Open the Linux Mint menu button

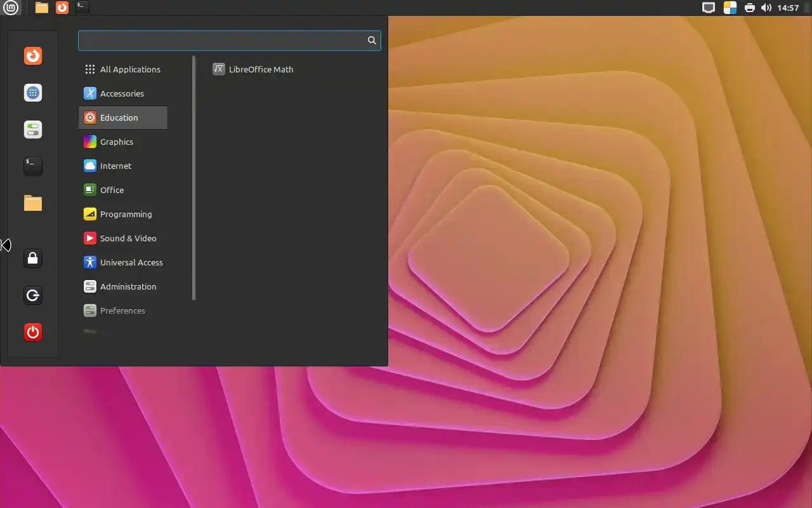(x=11, y=8)
